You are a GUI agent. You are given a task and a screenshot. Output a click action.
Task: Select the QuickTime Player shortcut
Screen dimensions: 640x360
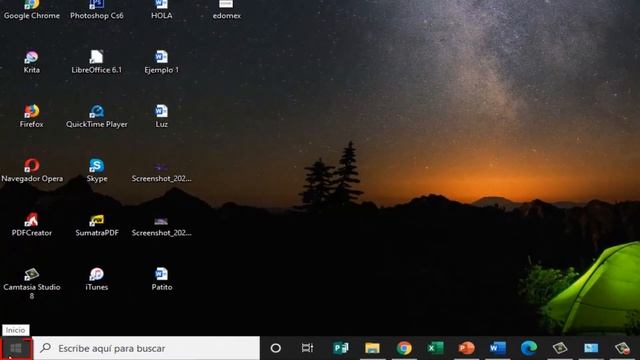tap(97, 117)
